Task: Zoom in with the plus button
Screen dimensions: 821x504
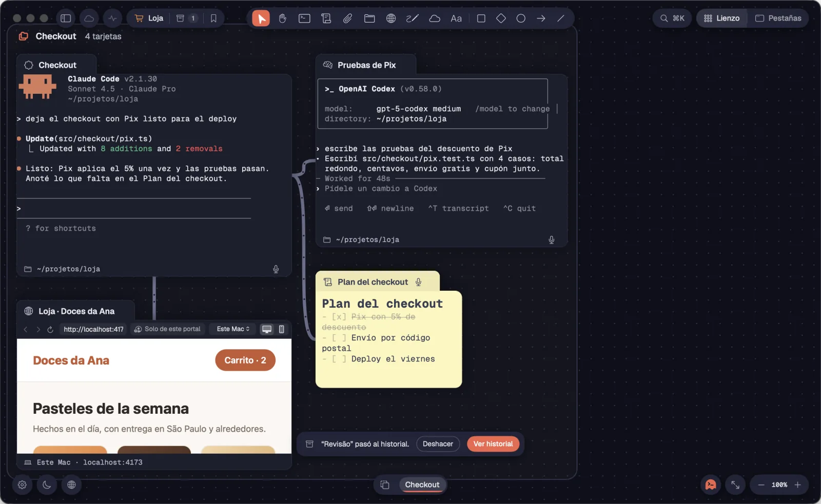Action: tap(797, 485)
